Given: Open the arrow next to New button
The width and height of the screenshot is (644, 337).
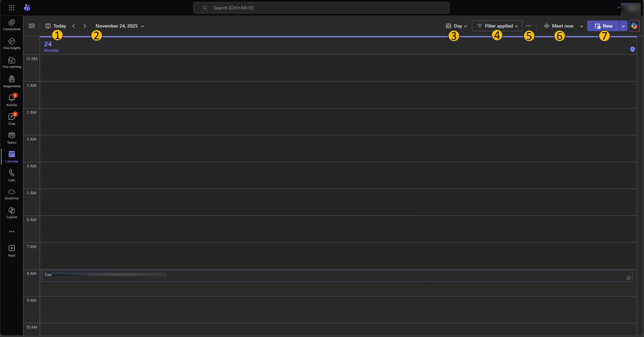Looking at the screenshot, I should 623,26.
